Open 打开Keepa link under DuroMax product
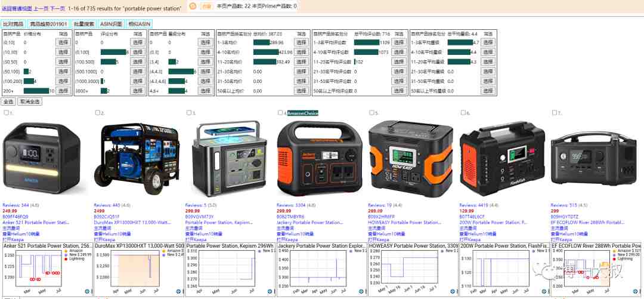This screenshot has width=644, height=299. (x=103, y=239)
